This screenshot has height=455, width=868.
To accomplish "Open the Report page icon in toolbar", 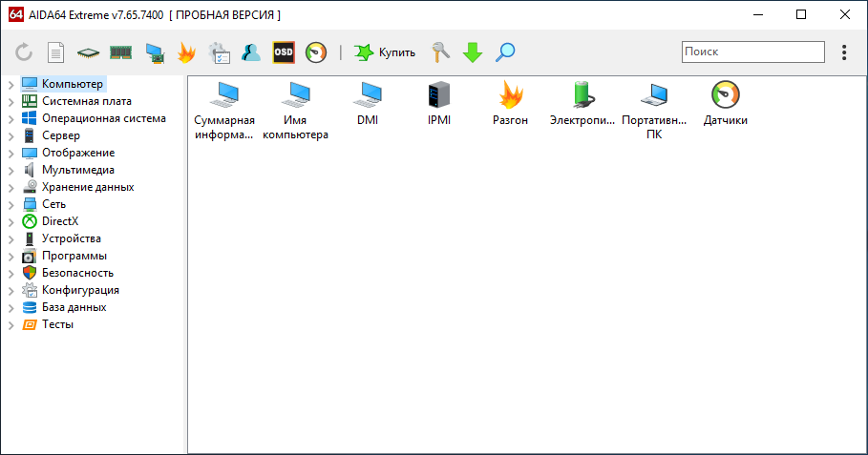I will 56,52.
